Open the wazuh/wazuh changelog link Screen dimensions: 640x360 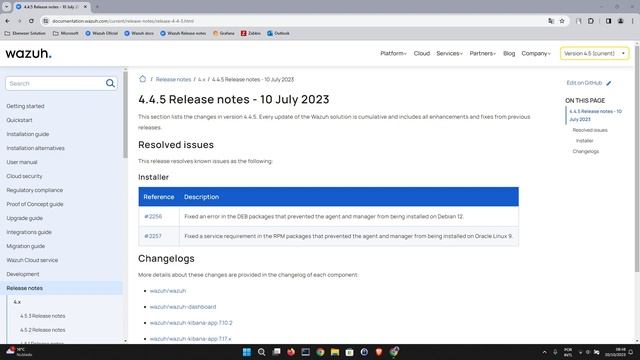pos(168,291)
